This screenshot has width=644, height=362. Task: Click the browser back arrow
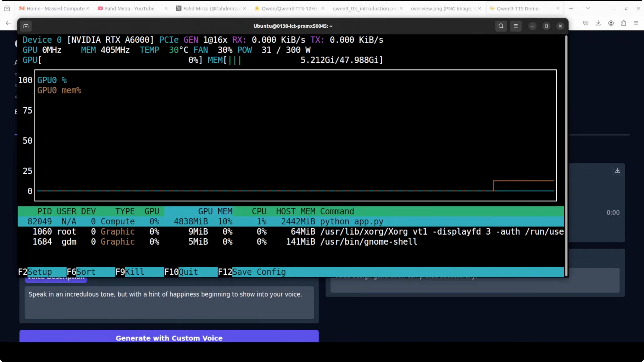8,23
